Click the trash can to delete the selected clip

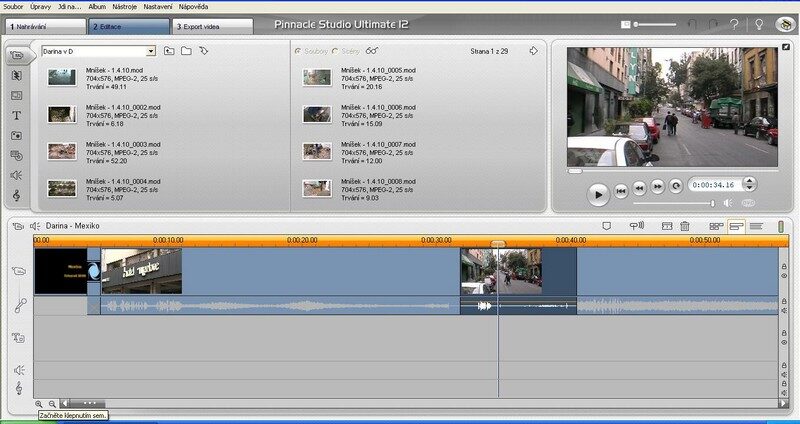pyautogui.click(x=685, y=227)
